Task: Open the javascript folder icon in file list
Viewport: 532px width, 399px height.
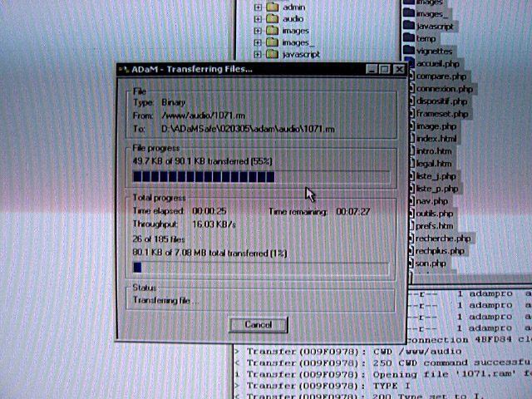Action: [x=408, y=26]
